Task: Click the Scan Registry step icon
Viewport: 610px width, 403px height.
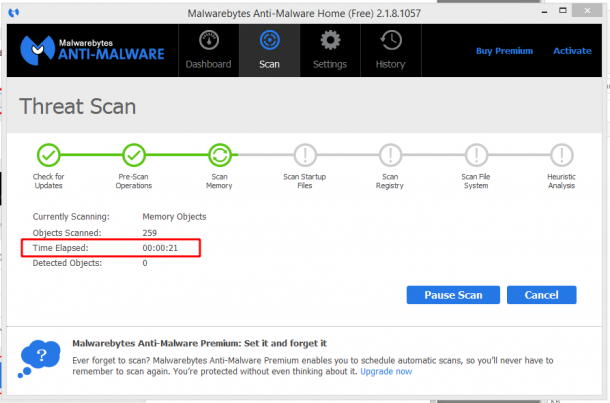Action: [390, 155]
